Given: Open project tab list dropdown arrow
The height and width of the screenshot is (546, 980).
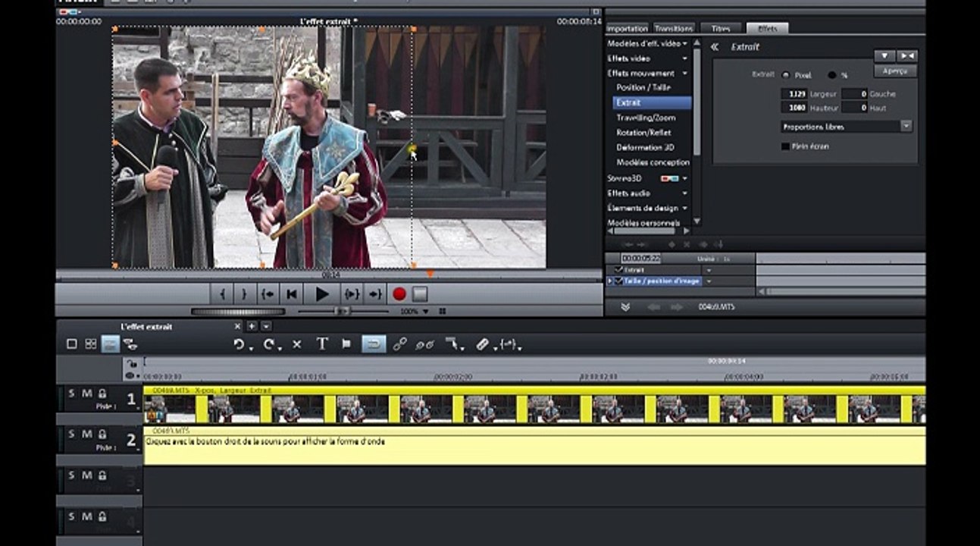Looking at the screenshot, I should coord(266,327).
